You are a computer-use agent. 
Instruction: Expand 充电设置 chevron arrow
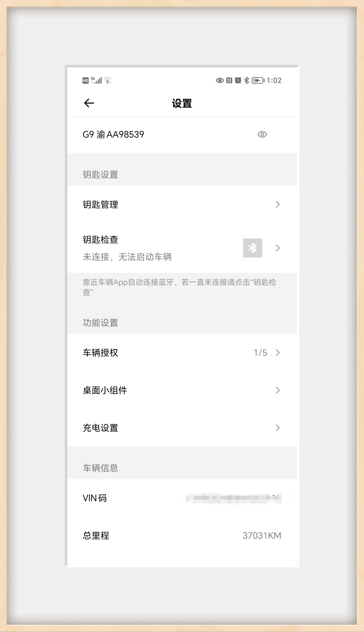pyautogui.click(x=278, y=428)
